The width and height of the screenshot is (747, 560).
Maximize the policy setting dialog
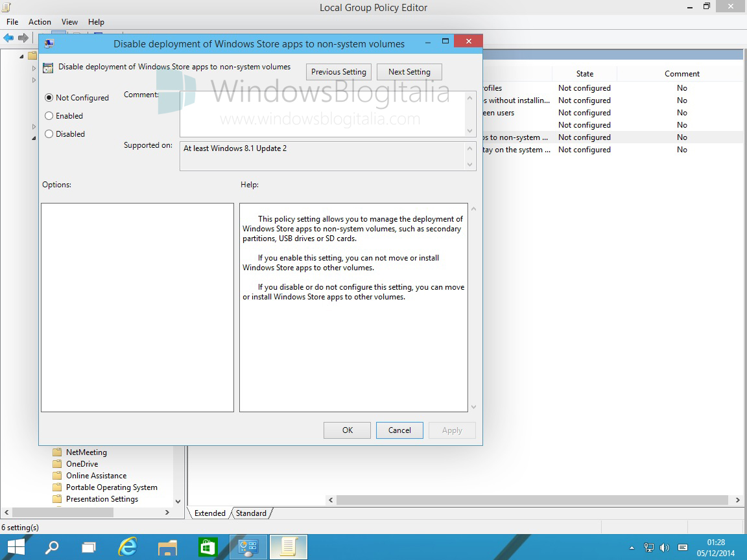click(x=445, y=41)
